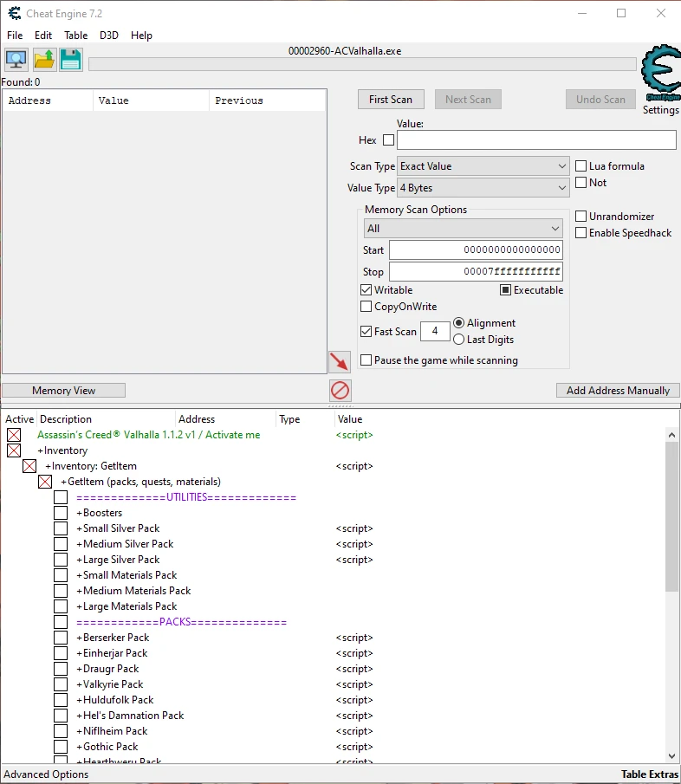Open Table Extras
The height and width of the screenshot is (784, 681).
650,774
